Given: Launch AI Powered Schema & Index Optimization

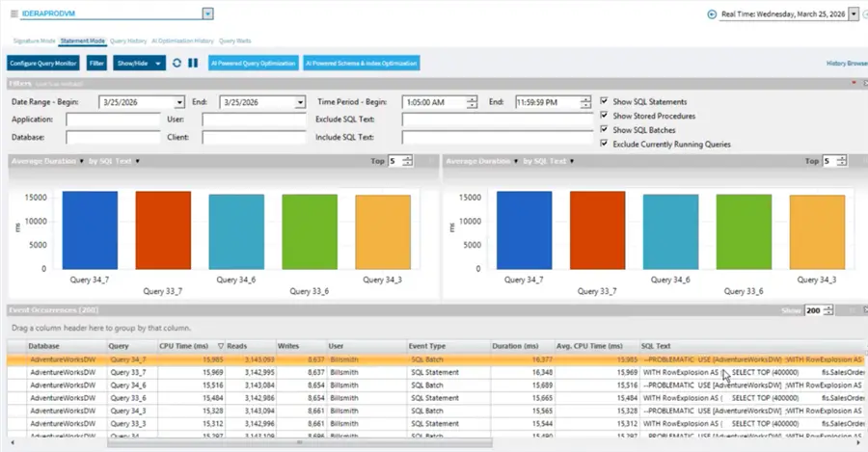Looking at the screenshot, I should [x=361, y=63].
